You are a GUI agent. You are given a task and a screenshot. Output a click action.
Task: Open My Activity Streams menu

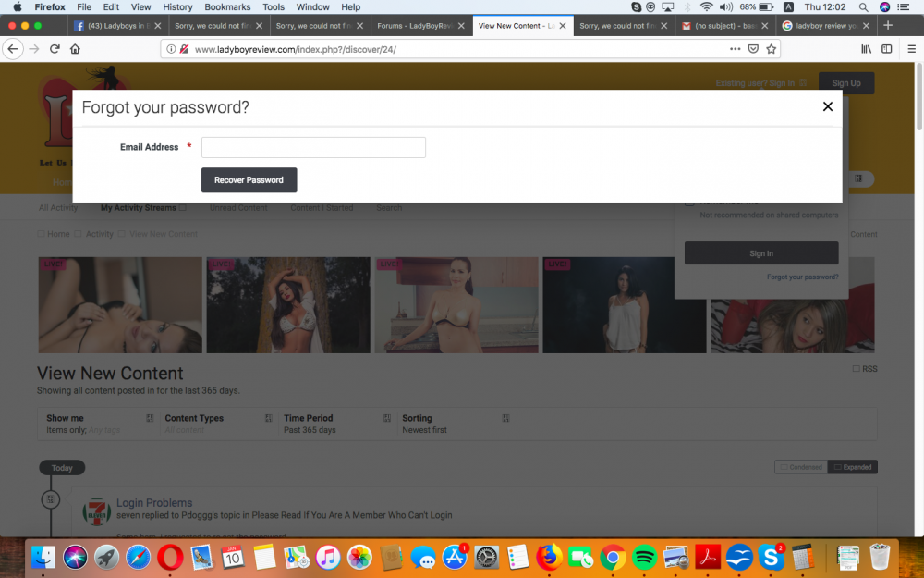[143, 207]
